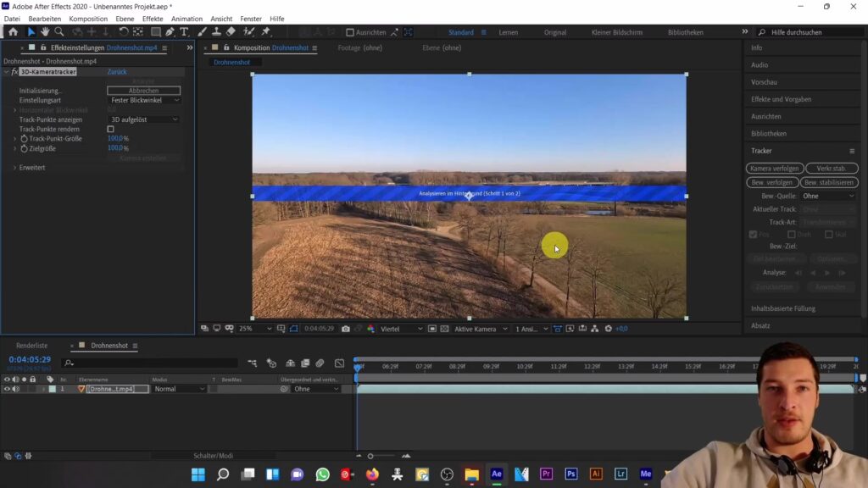Open the Premiere Pro taskbar icon
The height and width of the screenshot is (488, 868).
tap(546, 474)
